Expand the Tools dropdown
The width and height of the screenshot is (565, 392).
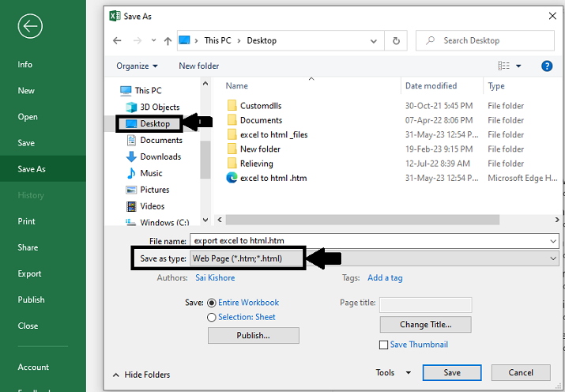pos(394,372)
